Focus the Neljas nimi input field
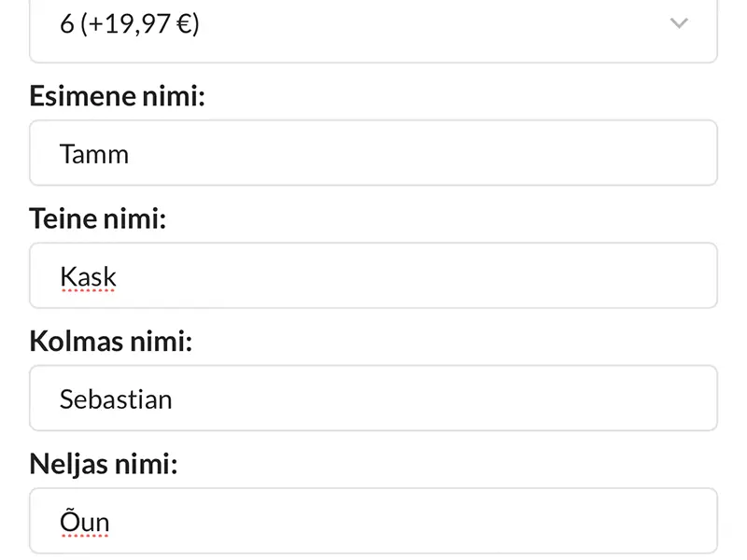 pos(373,522)
